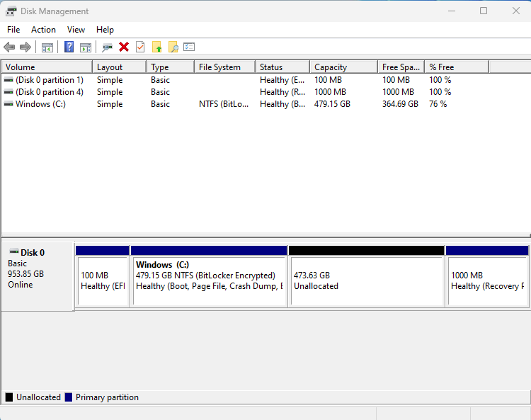Click the 364.69 GB free space cell
The width and height of the screenshot is (531, 420).
(400, 104)
